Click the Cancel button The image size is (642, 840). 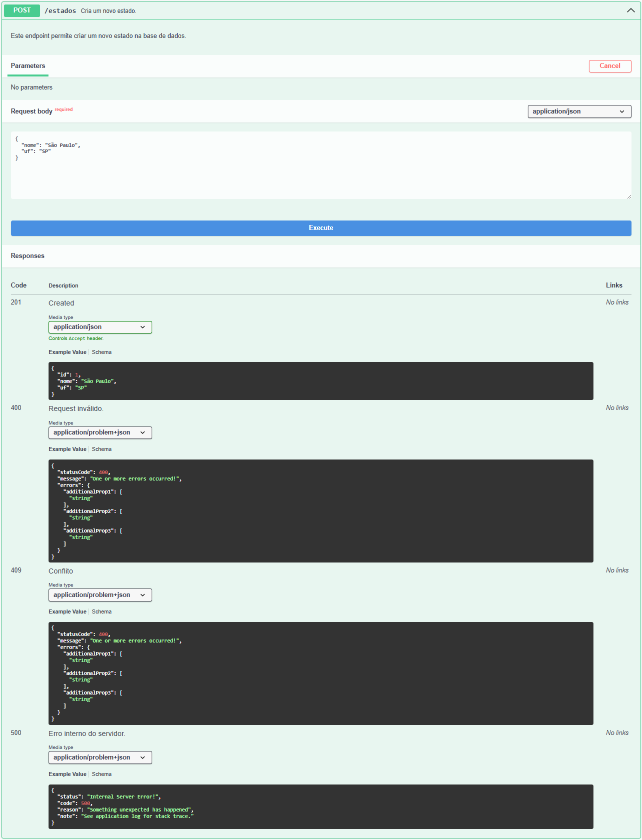(610, 66)
